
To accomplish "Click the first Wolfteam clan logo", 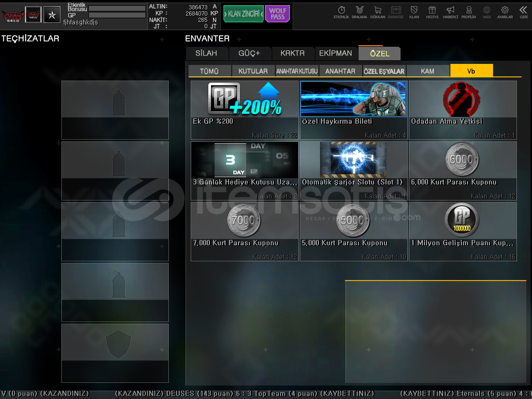I will point(12,15).
